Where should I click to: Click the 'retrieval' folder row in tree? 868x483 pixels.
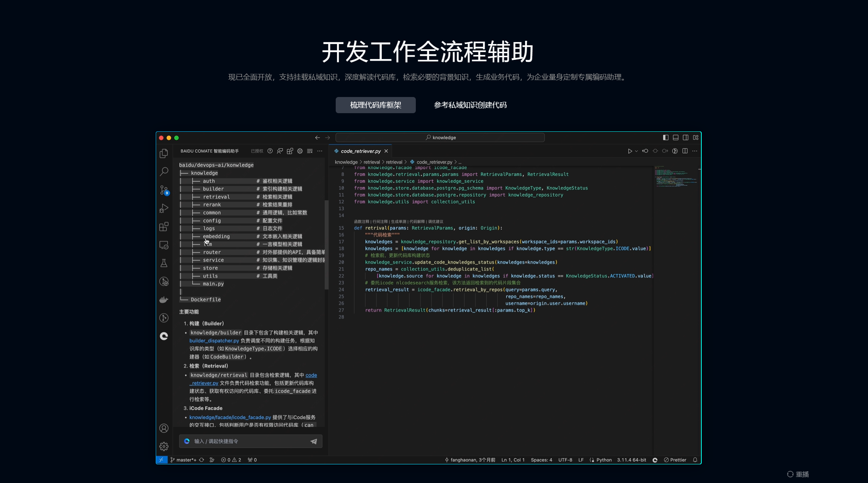[216, 197]
